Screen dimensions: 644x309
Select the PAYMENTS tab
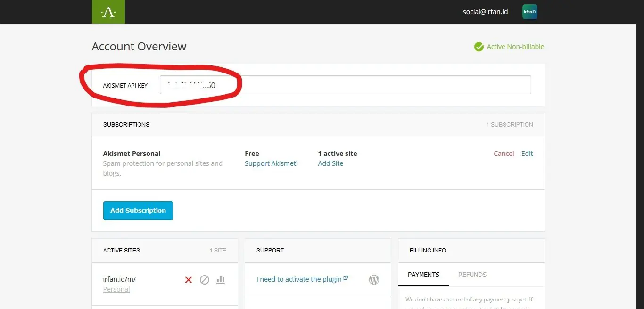[x=423, y=275]
